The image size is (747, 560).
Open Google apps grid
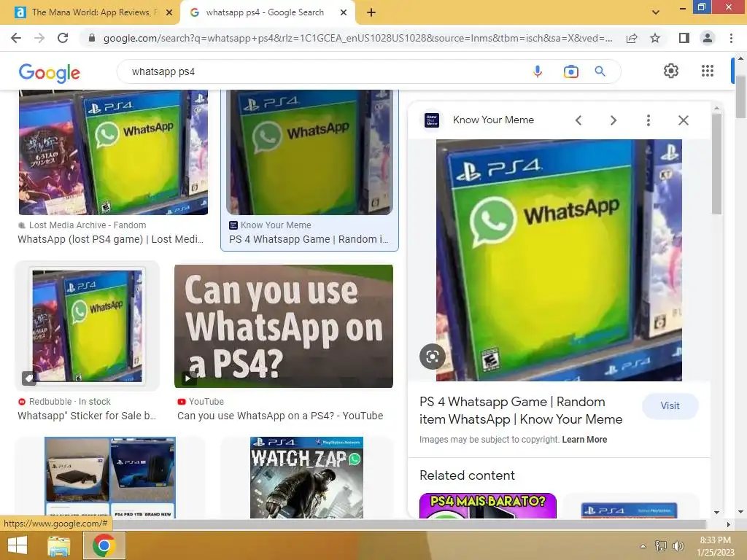(x=708, y=71)
